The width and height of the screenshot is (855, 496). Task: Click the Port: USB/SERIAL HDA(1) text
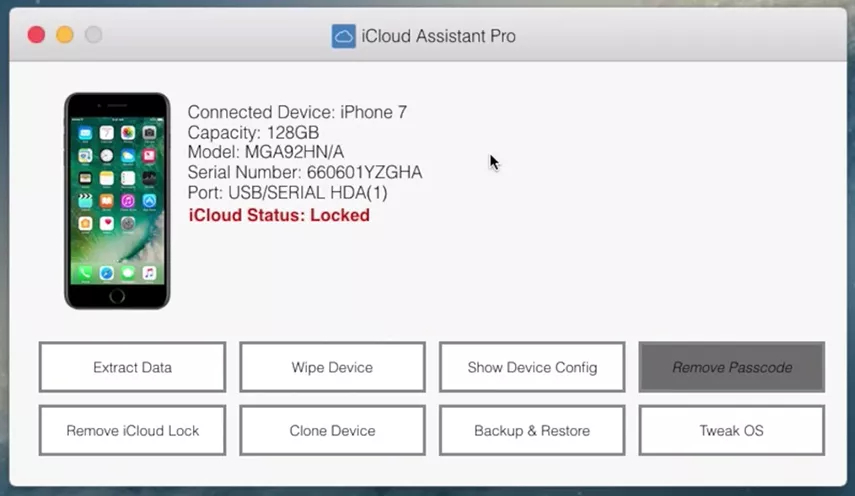tap(288, 193)
